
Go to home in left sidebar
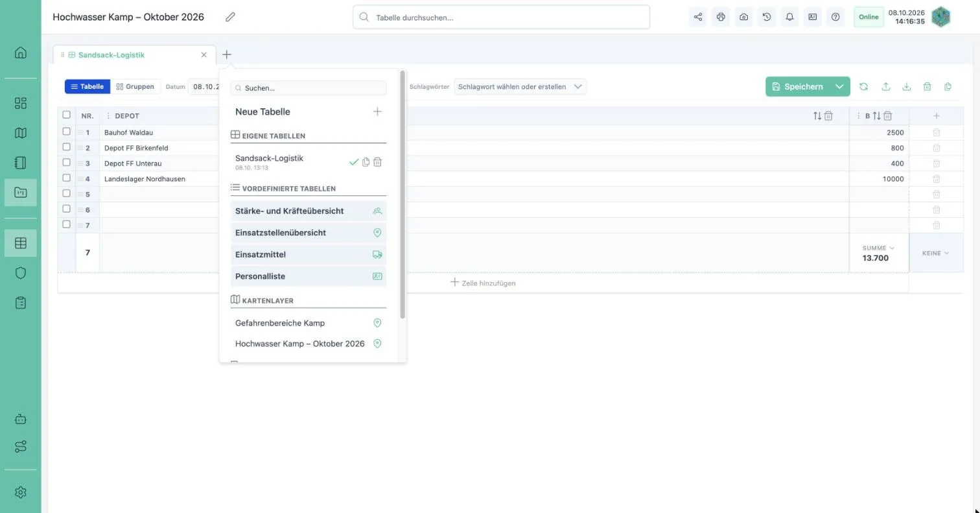coord(21,53)
